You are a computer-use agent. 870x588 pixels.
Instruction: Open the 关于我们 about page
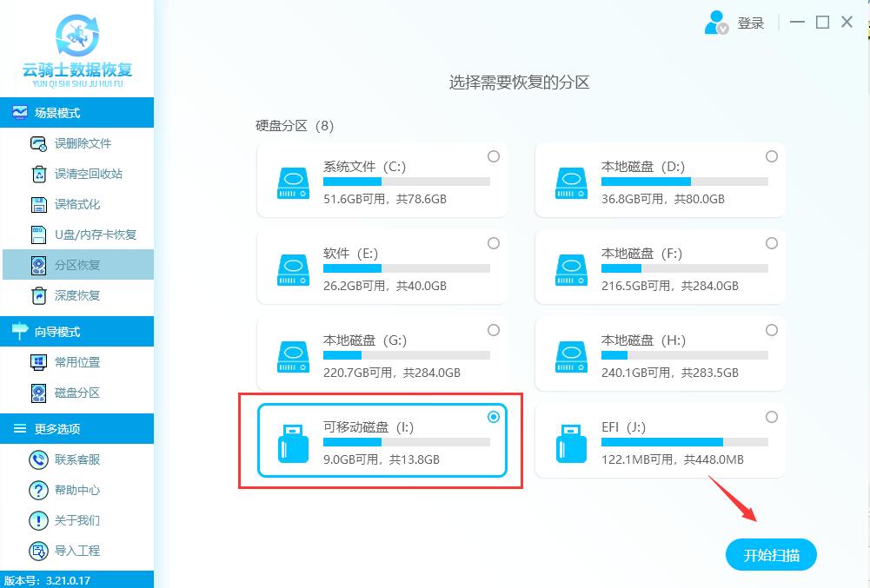[x=77, y=520]
